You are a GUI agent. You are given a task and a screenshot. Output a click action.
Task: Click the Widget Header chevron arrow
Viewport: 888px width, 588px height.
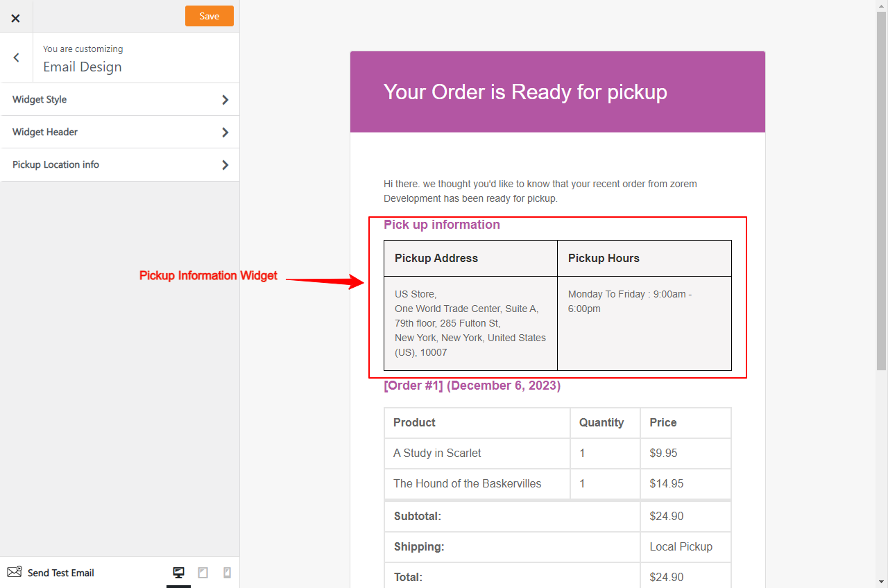coord(225,132)
